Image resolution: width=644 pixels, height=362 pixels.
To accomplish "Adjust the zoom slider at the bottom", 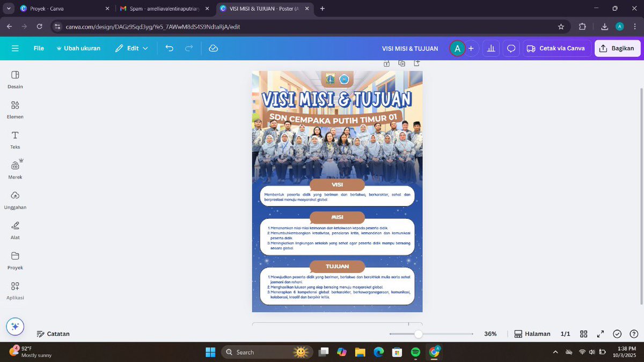I will pos(418,334).
